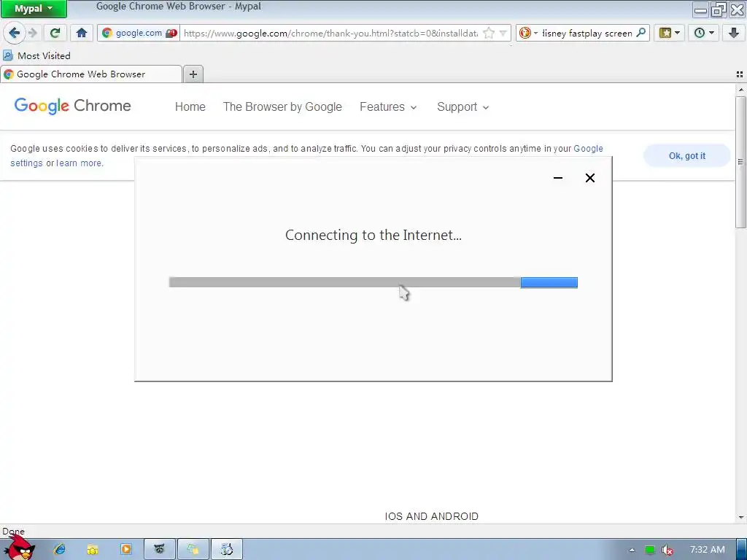
Task: Click the 7:32 AM taskbar clock
Action: (x=707, y=550)
